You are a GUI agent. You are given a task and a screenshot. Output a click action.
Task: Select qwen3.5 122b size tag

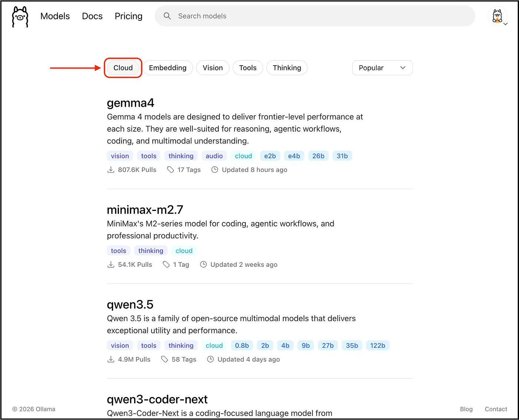pyautogui.click(x=377, y=345)
